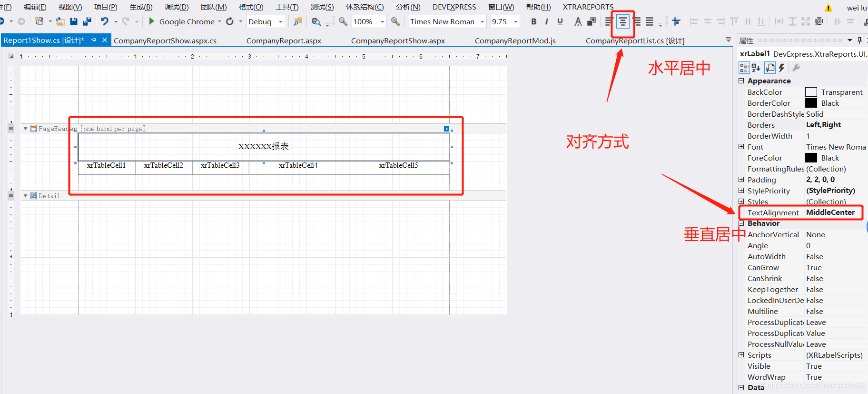The height and width of the screenshot is (394, 868).
Task: Select the TextAlignment property row
Action: tap(773, 212)
